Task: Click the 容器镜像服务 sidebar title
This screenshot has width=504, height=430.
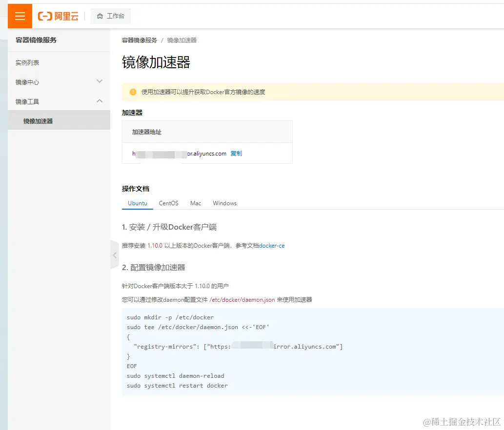Action: pos(36,40)
